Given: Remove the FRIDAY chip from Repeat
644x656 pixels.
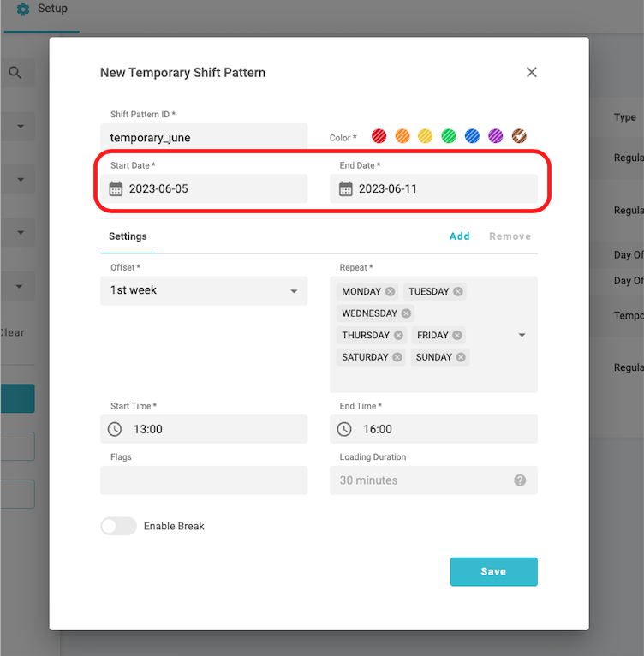Looking at the screenshot, I should pos(457,336).
